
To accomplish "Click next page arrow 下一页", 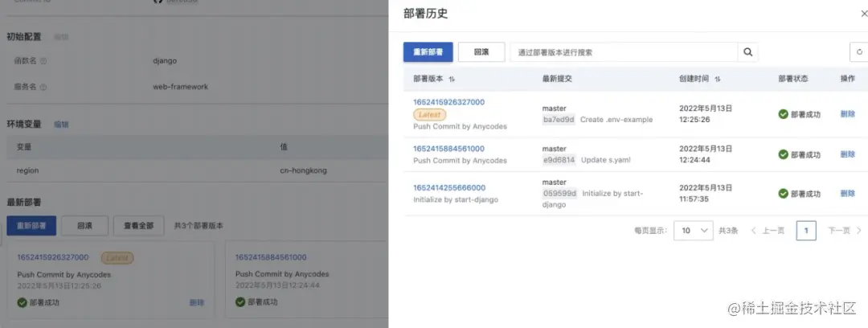I will point(845,231).
